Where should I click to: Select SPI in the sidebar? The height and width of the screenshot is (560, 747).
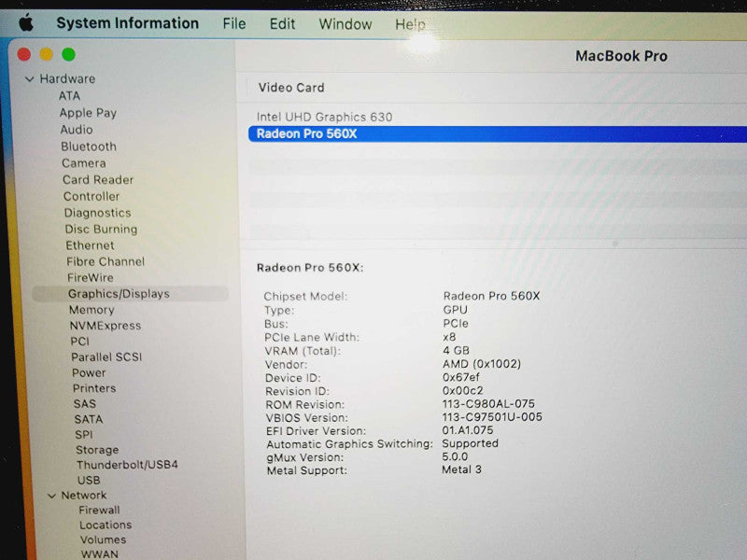tap(84, 435)
